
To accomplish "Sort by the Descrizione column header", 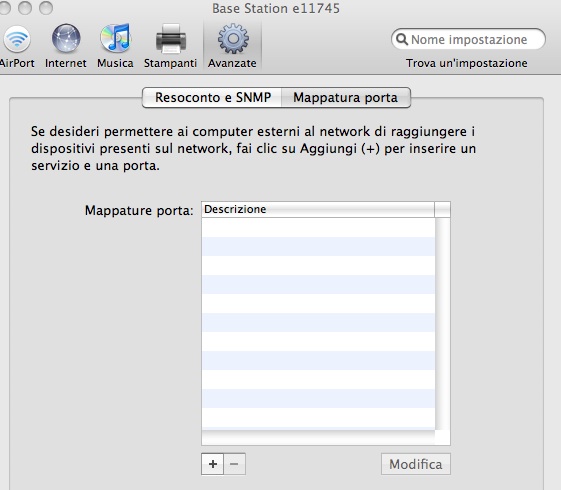I will click(x=318, y=209).
